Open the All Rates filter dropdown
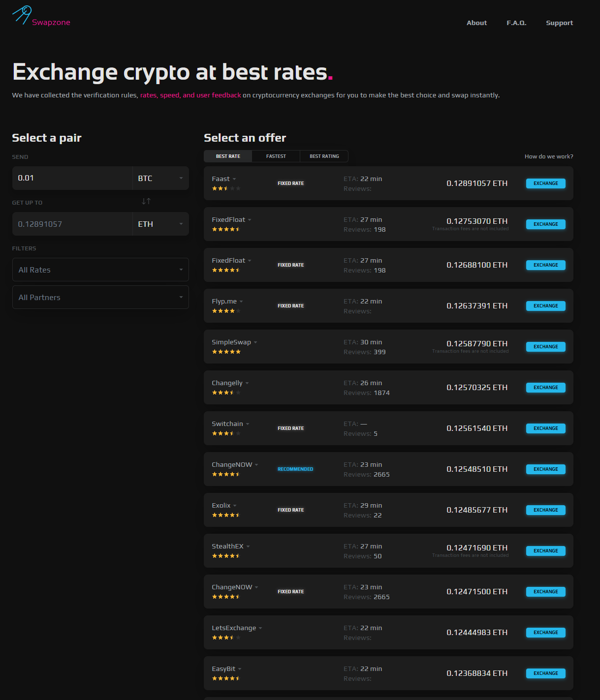Viewport: 600px width, 700px height. tap(100, 270)
